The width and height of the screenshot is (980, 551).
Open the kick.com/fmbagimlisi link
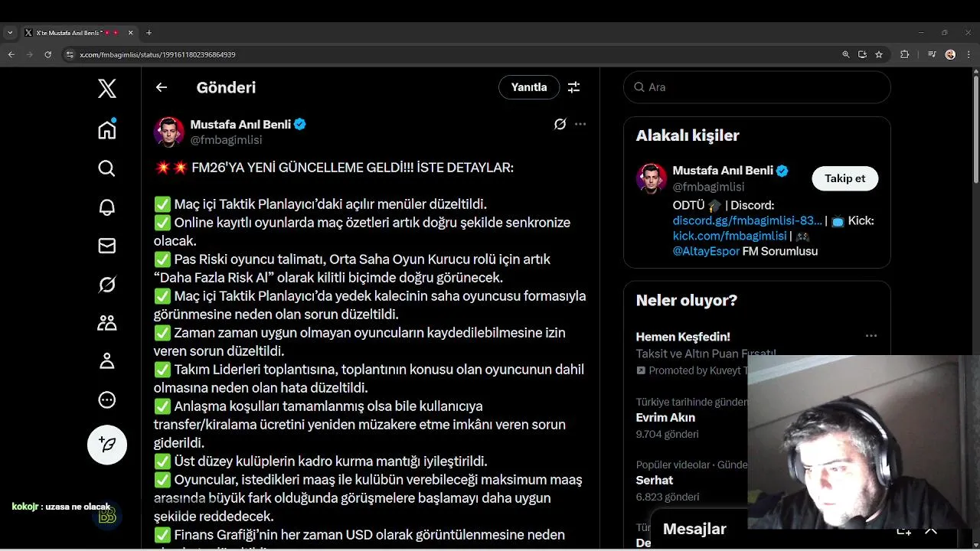[x=730, y=236]
